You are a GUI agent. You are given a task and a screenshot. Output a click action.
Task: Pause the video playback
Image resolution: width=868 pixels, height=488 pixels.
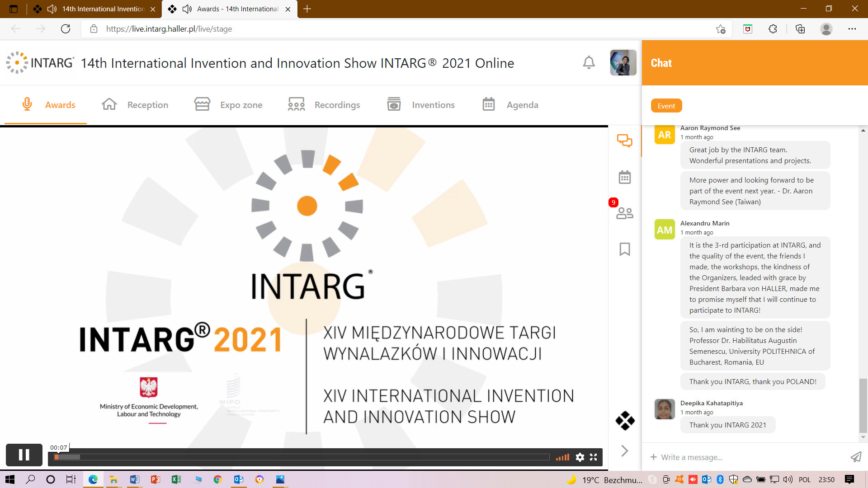24,455
